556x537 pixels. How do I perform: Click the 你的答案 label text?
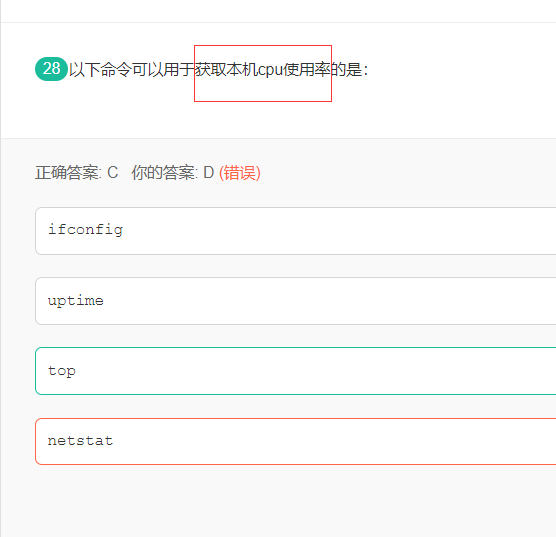[164, 173]
